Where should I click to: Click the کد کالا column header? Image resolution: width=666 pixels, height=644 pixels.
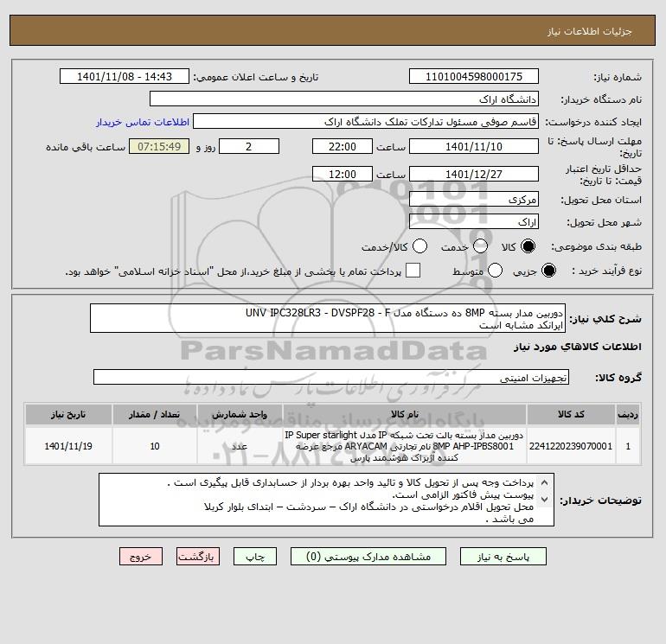pos(571,414)
